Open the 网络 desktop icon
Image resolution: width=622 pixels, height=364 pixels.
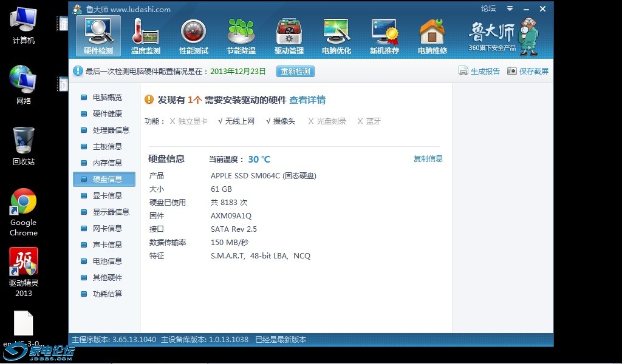coord(24,85)
